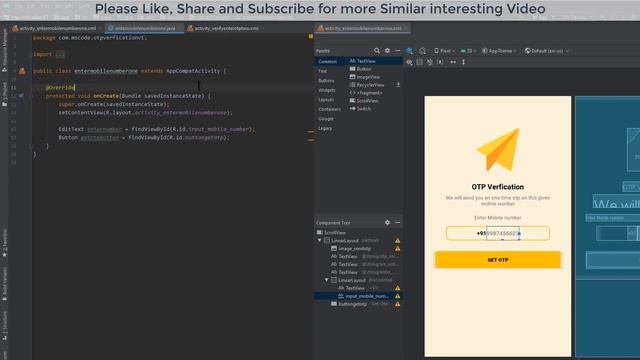
Task: Collapse the horizontal LinearLayout tree node
Action: pos(327,280)
